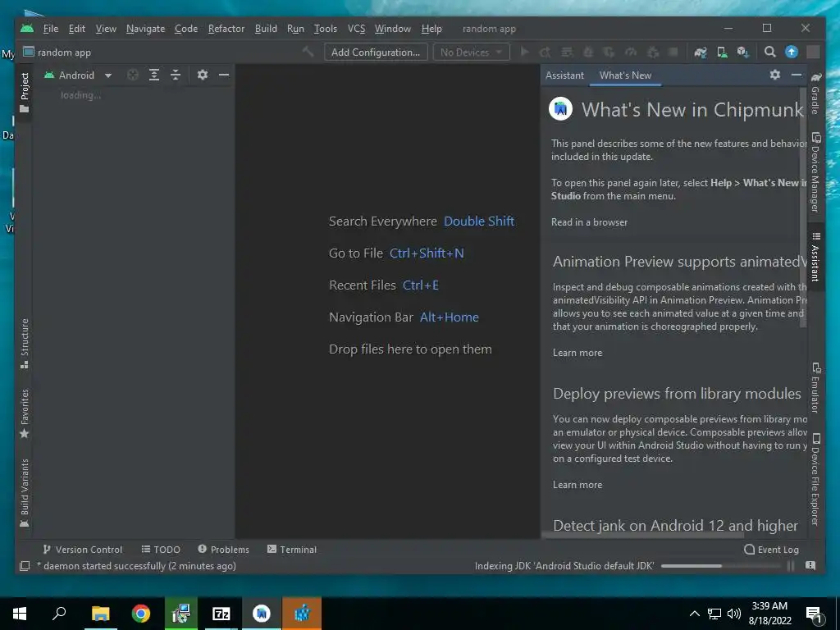This screenshot has height=630, width=840.
Task: Click the Search Everywhere magnifier icon
Action: [769, 52]
